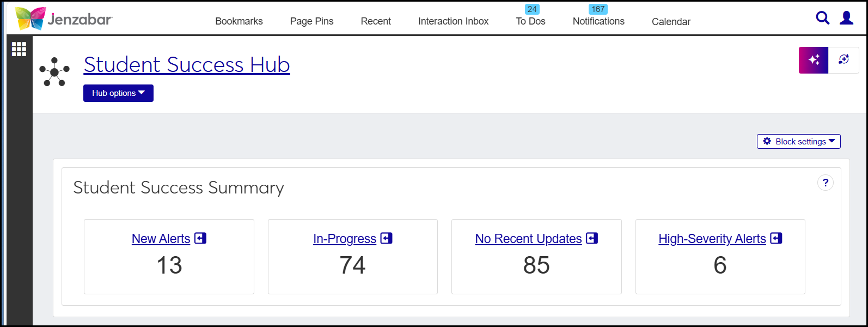
Task: Open the search magnifier icon
Action: [823, 18]
